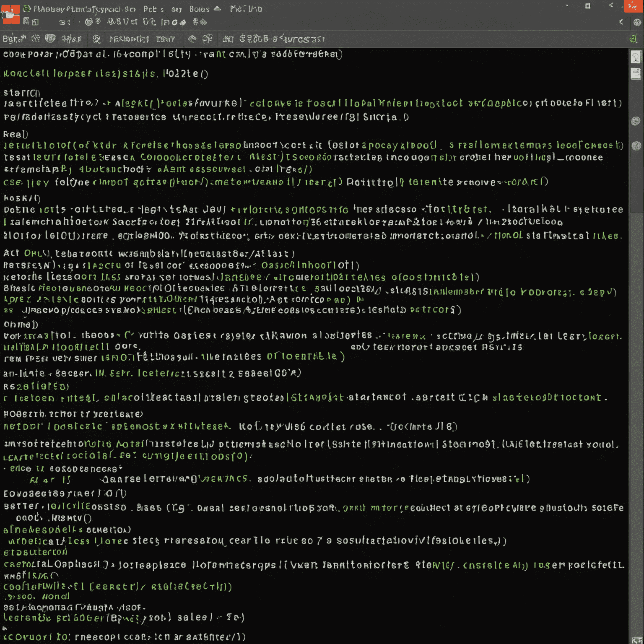Click the left-pointing chevron beside the globe icon

[x=621, y=22]
